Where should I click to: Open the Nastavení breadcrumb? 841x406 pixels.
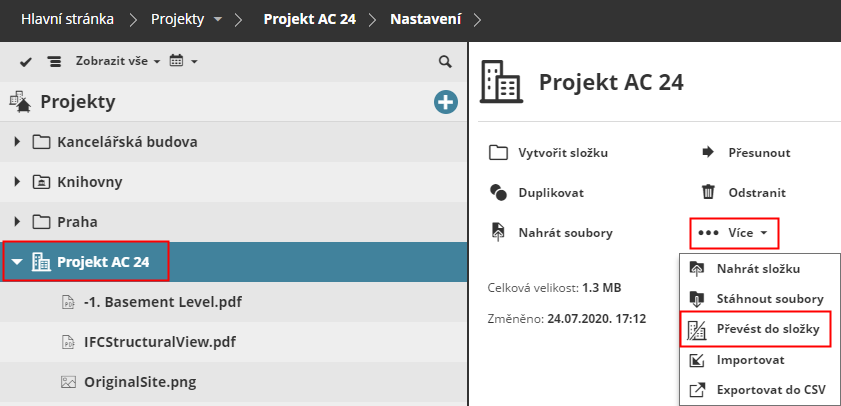tap(426, 19)
